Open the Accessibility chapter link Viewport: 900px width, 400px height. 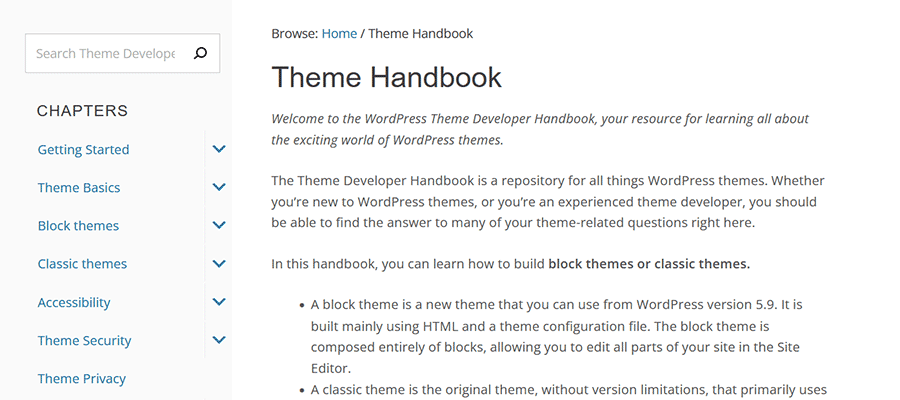point(74,302)
